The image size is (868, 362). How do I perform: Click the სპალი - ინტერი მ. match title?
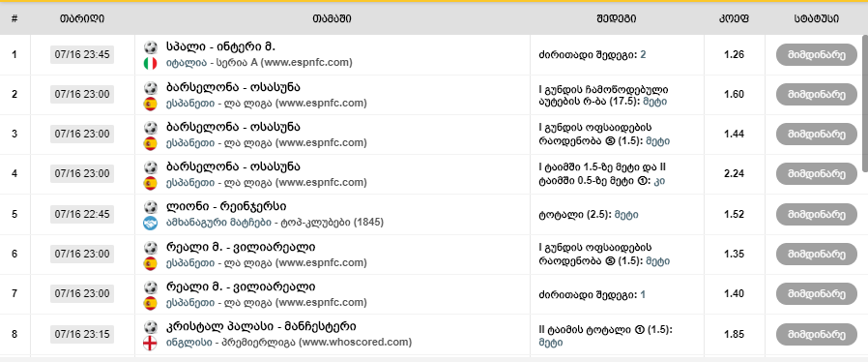click(x=220, y=46)
